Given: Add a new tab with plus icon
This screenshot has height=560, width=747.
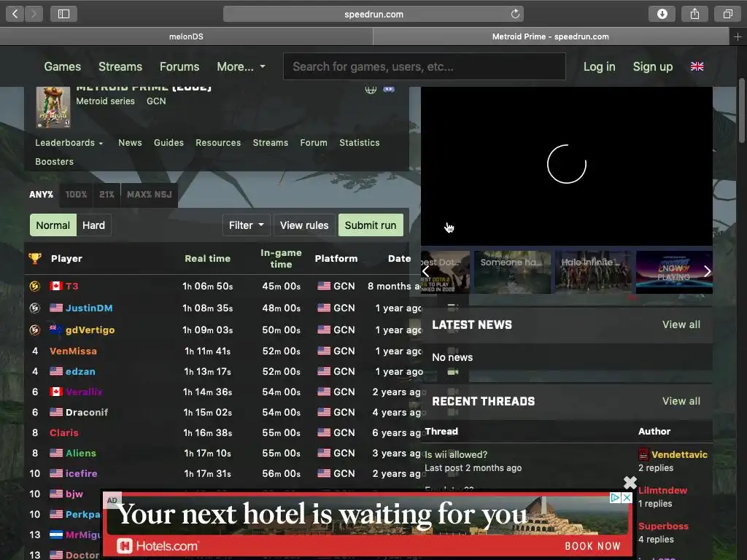Looking at the screenshot, I should pyautogui.click(x=738, y=36).
